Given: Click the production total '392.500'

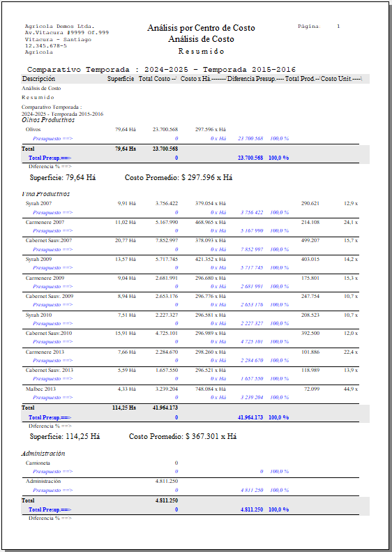Looking at the screenshot, I should 310,333.
